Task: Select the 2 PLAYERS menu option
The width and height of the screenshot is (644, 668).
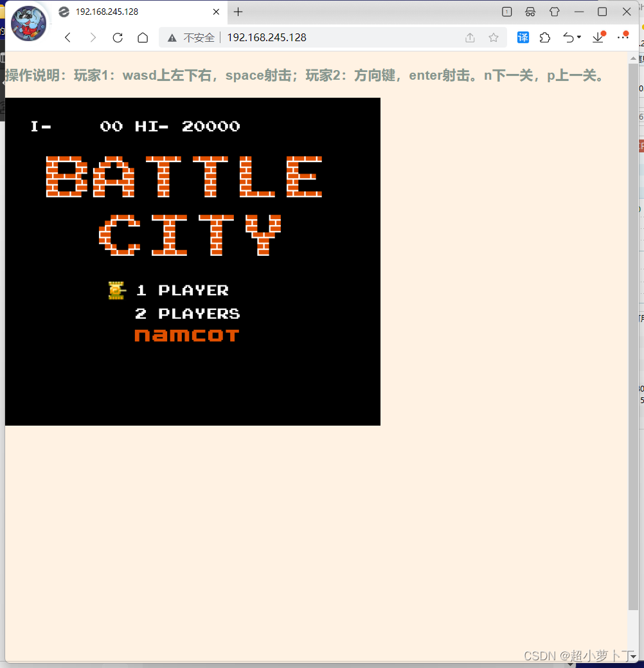Action: coord(188,314)
